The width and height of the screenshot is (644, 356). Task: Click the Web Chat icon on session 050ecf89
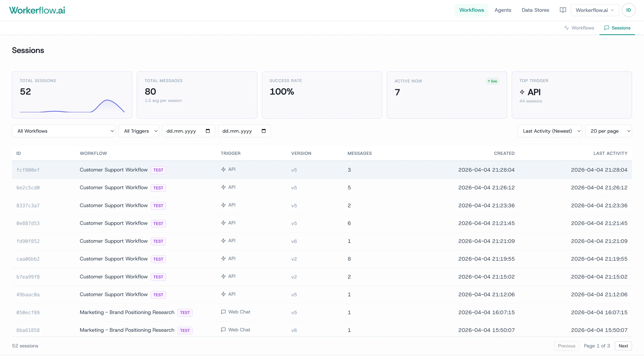point(223,312)
